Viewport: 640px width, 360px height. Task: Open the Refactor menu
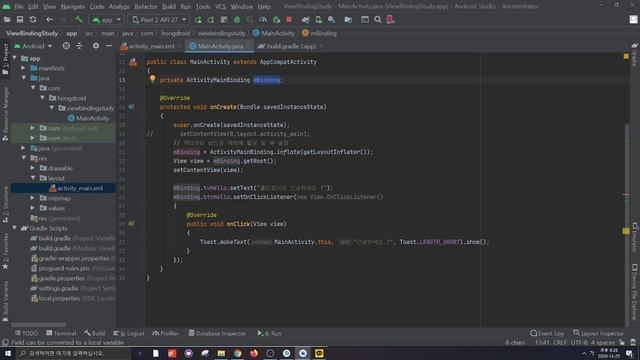coord(146,7)
